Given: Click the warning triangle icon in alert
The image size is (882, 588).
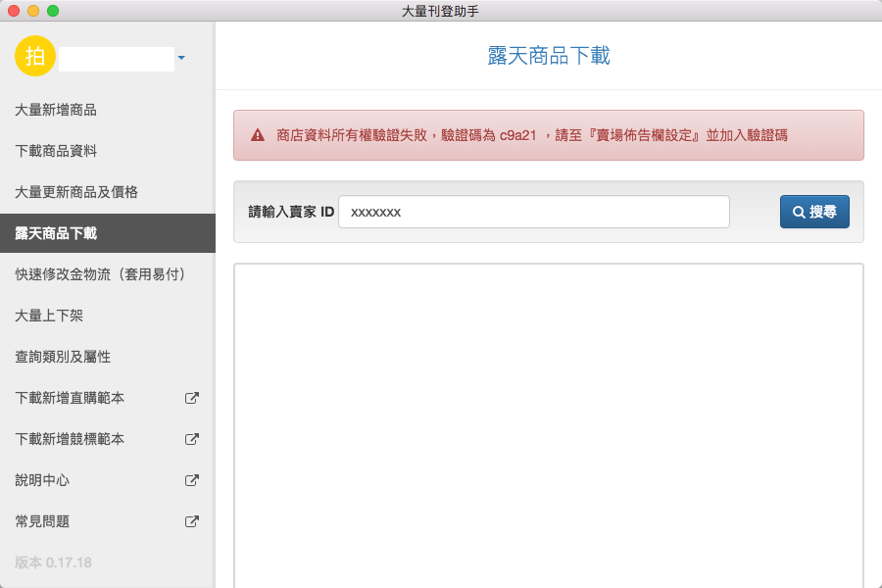Looking at the screenshot, I should point(258,135).
